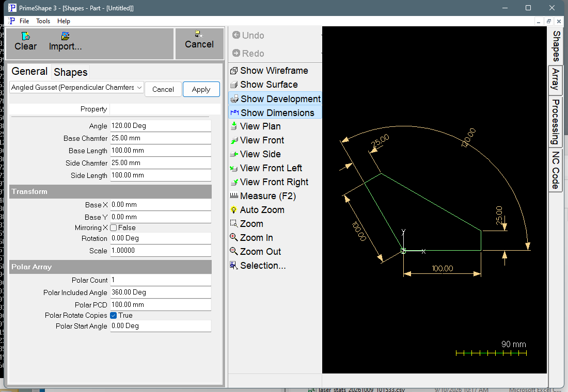The height and width of the screenshot is (392, 568).
Task: Click the Angle value field
Action: click(x=161, y=126)
